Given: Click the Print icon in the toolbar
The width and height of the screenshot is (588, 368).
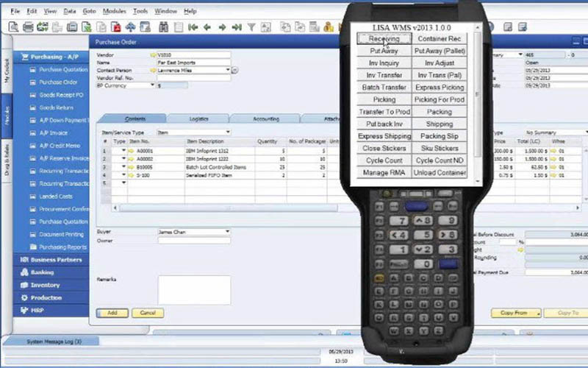Looking at the screenshot, I should click(28, 26).
